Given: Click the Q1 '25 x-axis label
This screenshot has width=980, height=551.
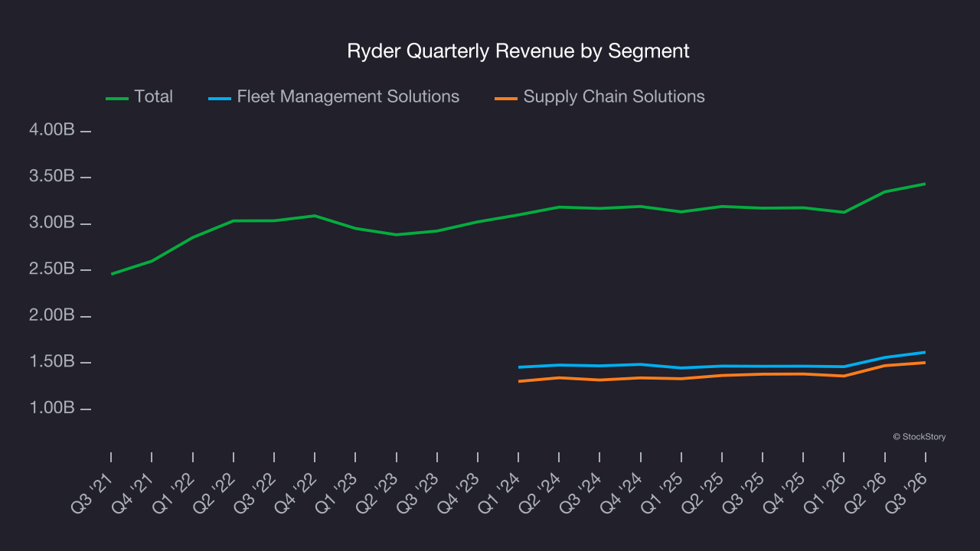Looking at the screenshot, I should tap(663, 494).
